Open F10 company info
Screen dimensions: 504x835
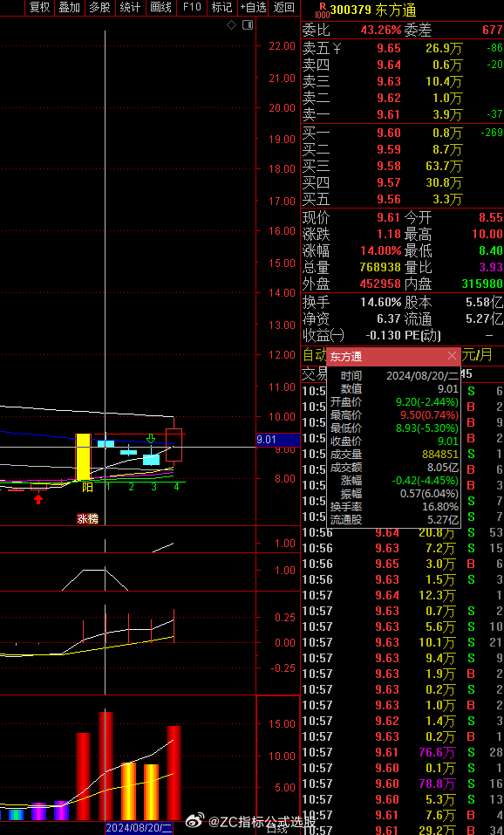(x=192, y=7)
